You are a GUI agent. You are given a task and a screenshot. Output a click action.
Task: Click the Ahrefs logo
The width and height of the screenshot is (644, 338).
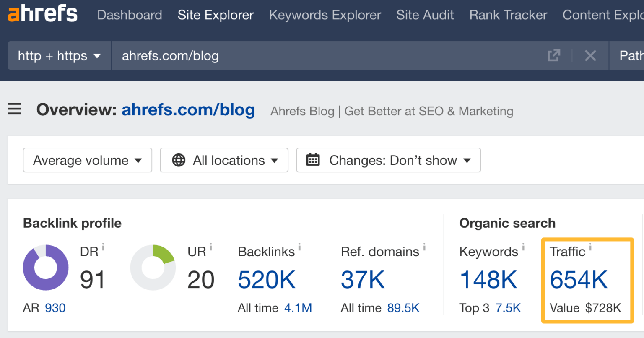click(x=42, y=13)
